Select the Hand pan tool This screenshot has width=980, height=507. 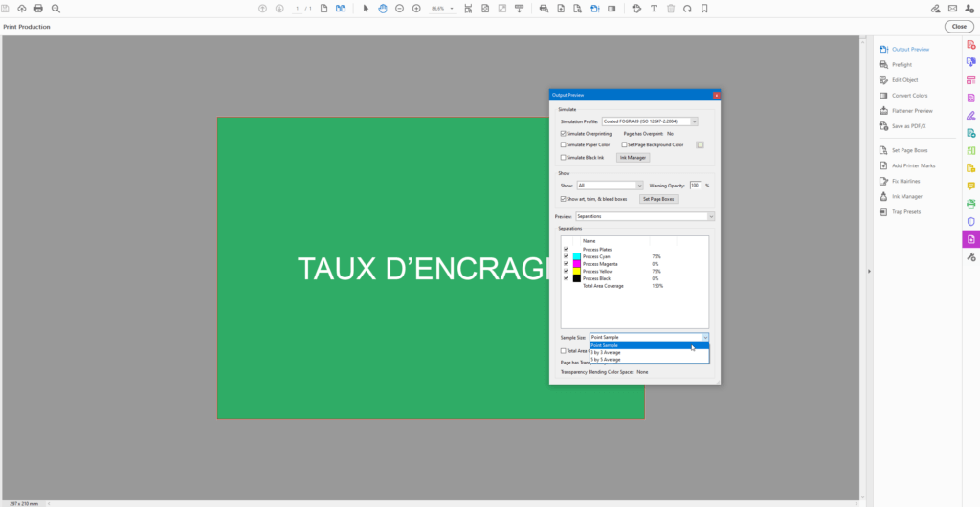coord(383,9)
